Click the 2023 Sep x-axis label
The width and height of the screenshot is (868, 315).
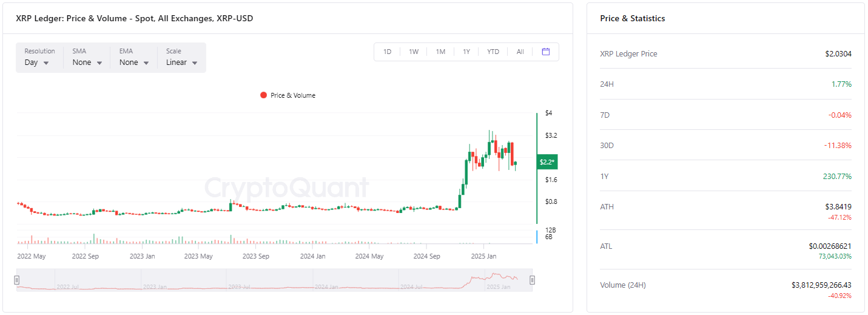point(255,256)
